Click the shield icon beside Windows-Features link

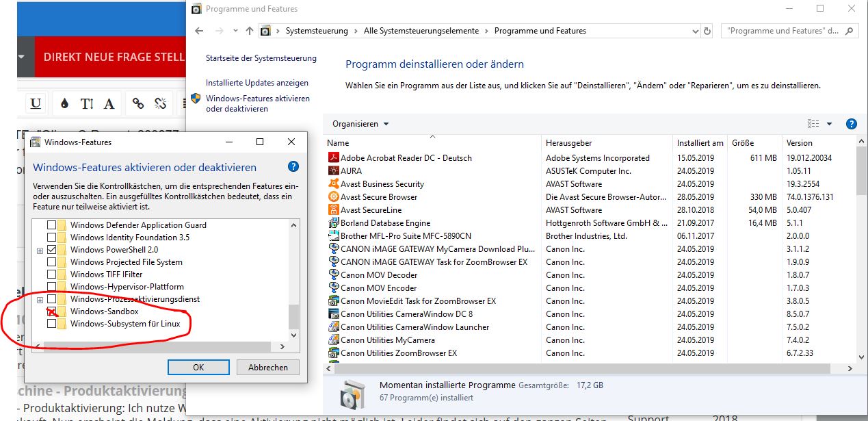coord(196,99)
